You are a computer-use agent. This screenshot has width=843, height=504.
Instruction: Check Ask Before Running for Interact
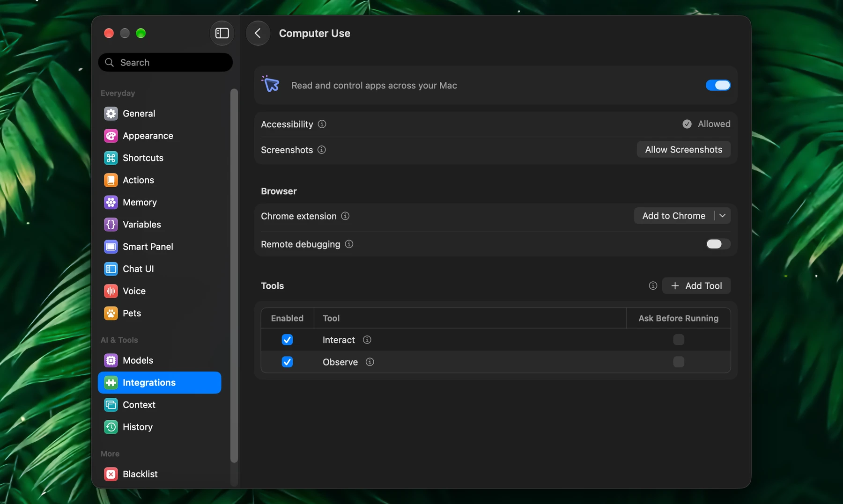pyautogui.click(x=679, y=340)
